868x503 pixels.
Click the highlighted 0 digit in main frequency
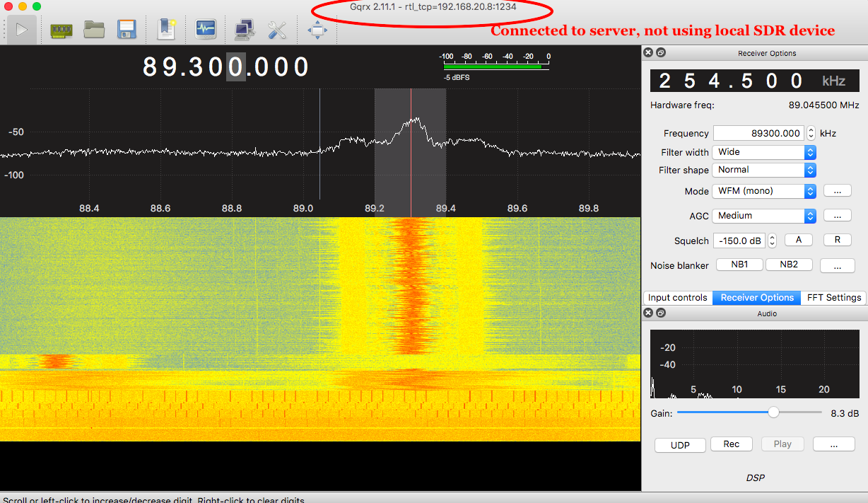click(235, 67)
